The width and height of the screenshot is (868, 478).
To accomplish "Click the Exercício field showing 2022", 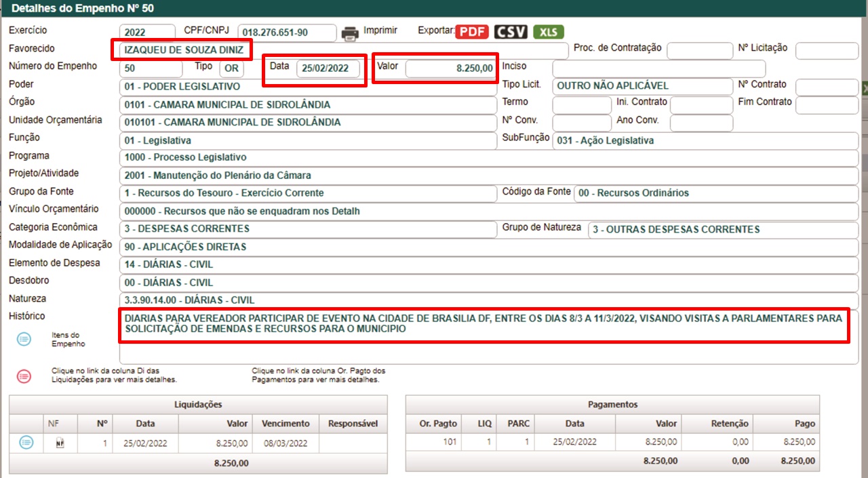I will 146,33.
